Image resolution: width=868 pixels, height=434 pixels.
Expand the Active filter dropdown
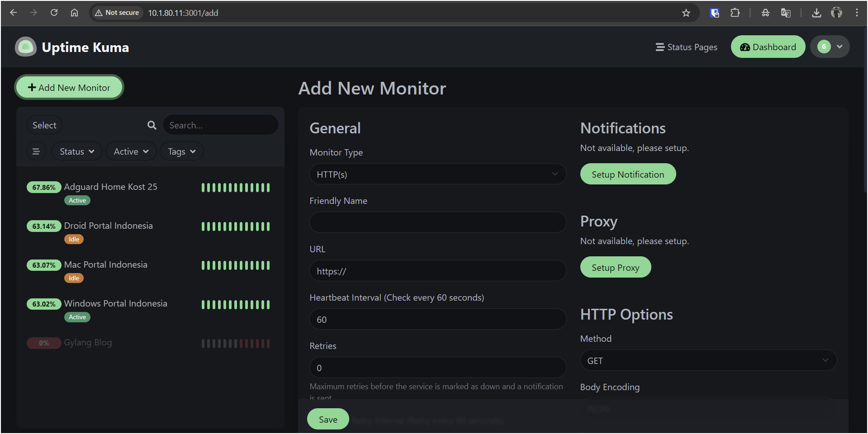pyautogui.click(x=131, y=151)
